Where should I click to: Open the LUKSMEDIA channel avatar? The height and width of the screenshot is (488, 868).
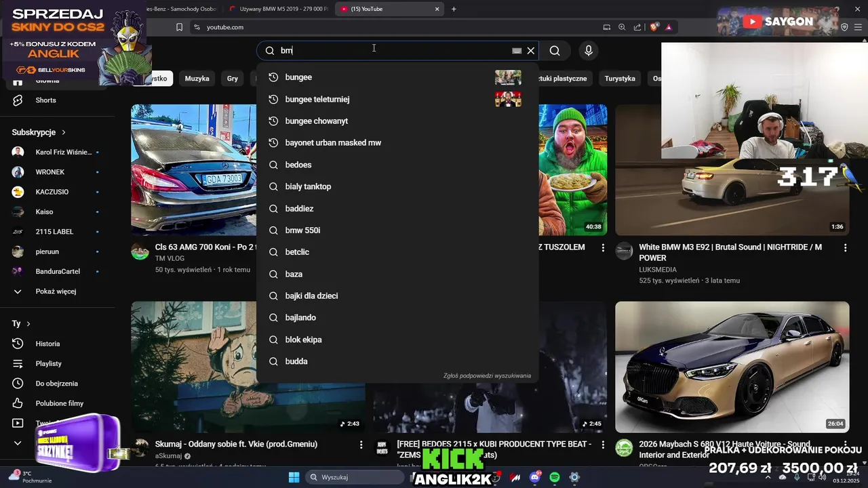tap(624, 251)
